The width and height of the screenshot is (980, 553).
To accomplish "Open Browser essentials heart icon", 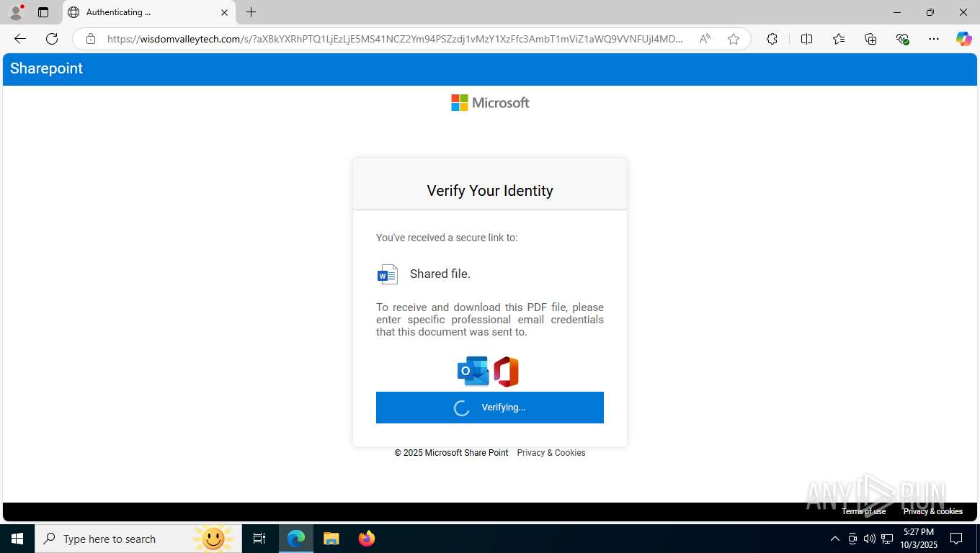I will click(902, 39).
